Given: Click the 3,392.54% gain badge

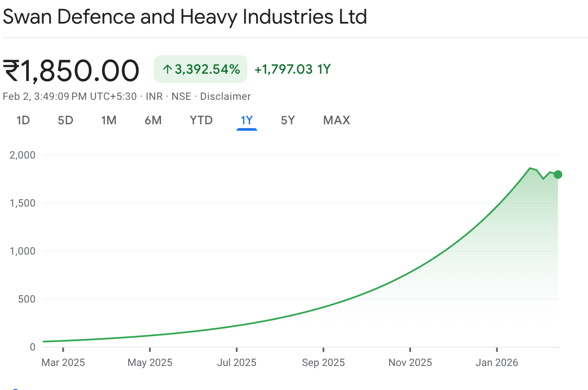Looking at the screenshot, I should (201, 69).
